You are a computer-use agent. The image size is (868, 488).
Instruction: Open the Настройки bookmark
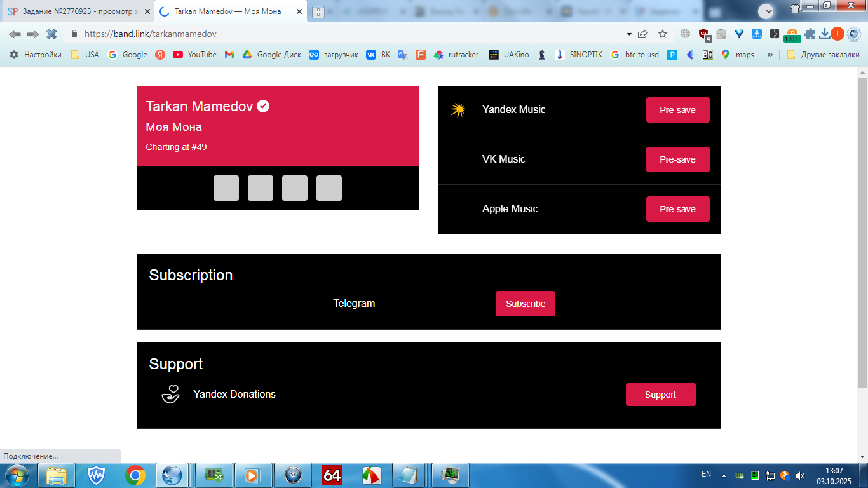coord(35,55)
